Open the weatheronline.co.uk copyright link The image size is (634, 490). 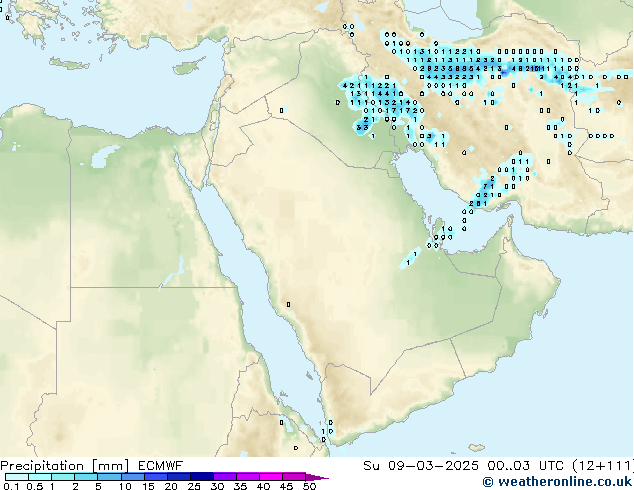pyautogui.click(x=557, y=482)
